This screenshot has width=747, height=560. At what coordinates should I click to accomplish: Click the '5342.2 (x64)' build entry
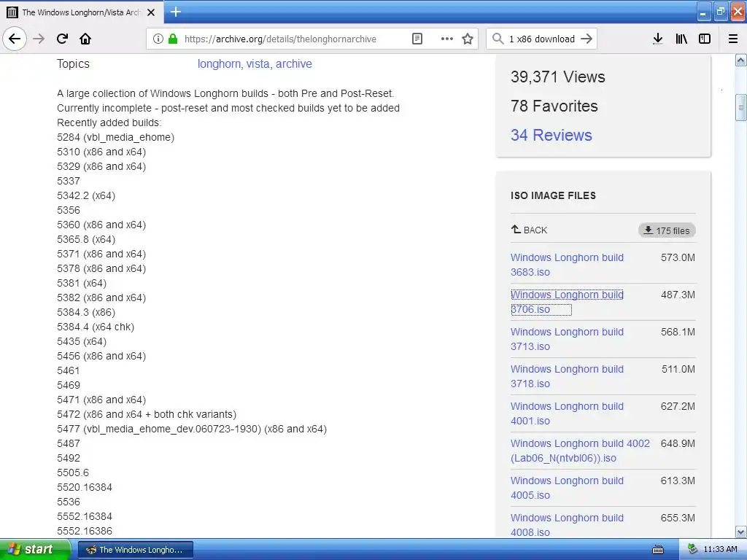86,195
